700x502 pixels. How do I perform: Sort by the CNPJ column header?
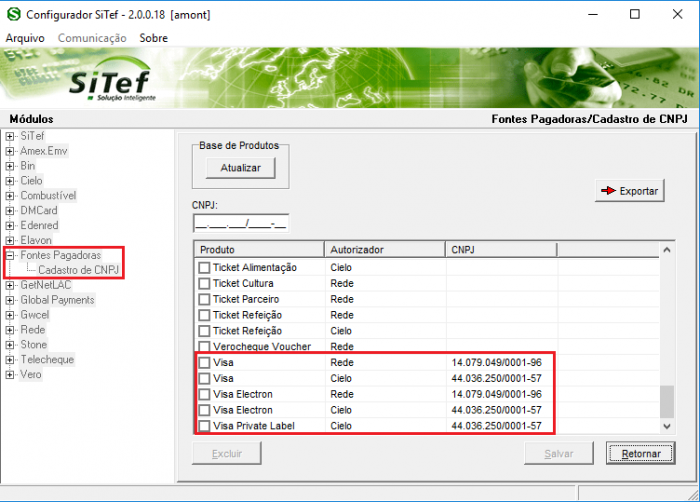[x=501, y=250]
